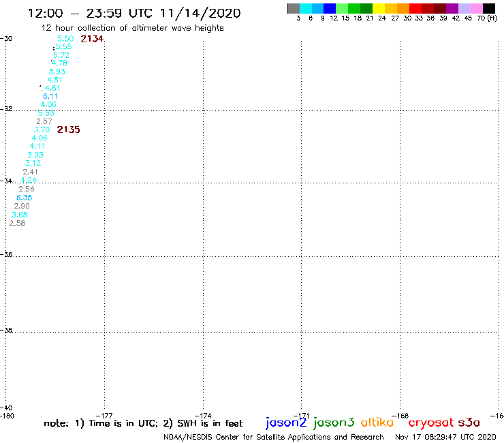Click the 4.78 wave height reading
Viewport: 504px width, 443px height.
tap(59, 63)
